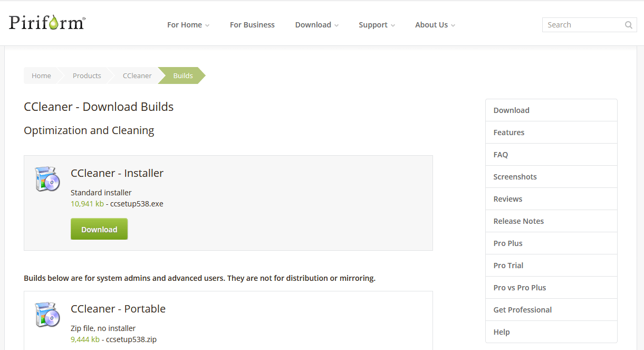Select the Builds breadcrumb

tap(183, 75)
